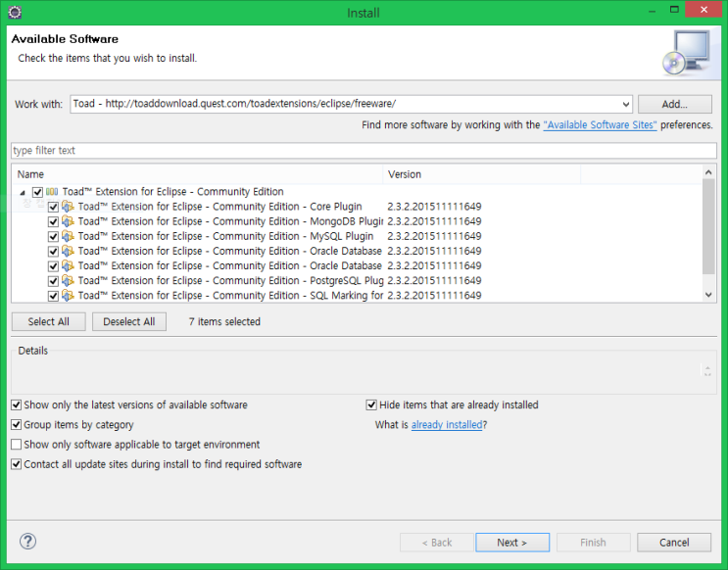Select the PostgreSQL Plugin row text
This screenshot has height=570, width=728.
(x=230, y=281)
